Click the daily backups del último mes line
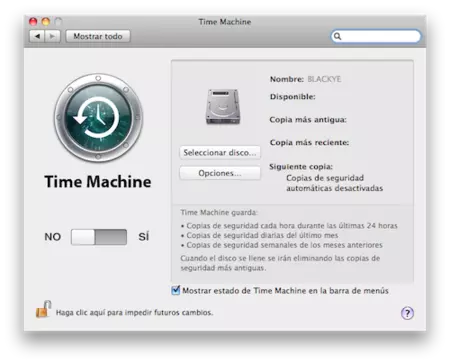The image size is (450, 364). point(259,235)
